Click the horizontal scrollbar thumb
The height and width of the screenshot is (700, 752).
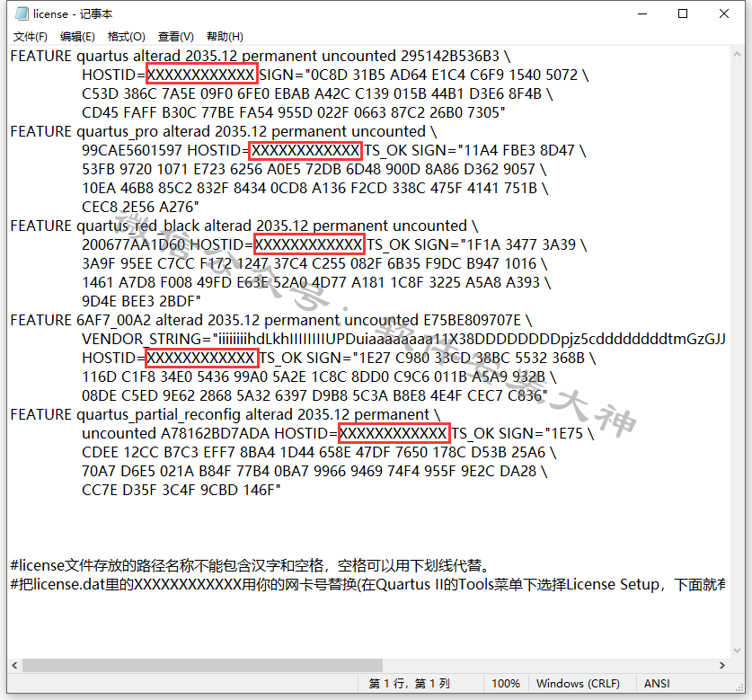coord(202,666)
